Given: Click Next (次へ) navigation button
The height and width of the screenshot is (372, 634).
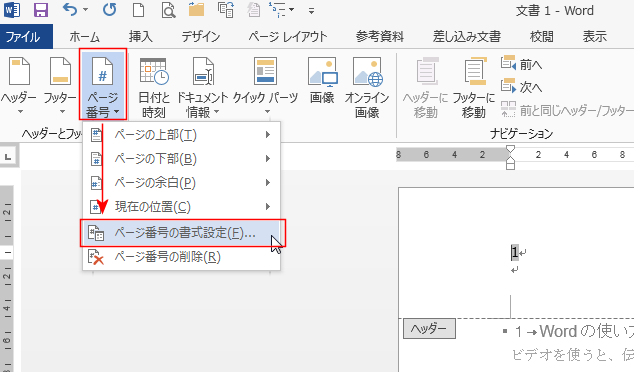Looking at the screenshot, I should pyautogui.click(x=521, y=87).
